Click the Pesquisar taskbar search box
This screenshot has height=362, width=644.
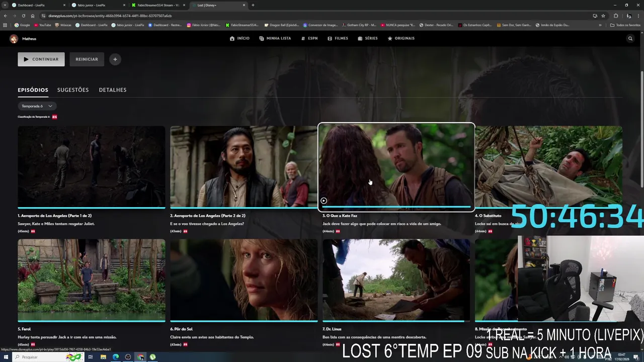48,357
